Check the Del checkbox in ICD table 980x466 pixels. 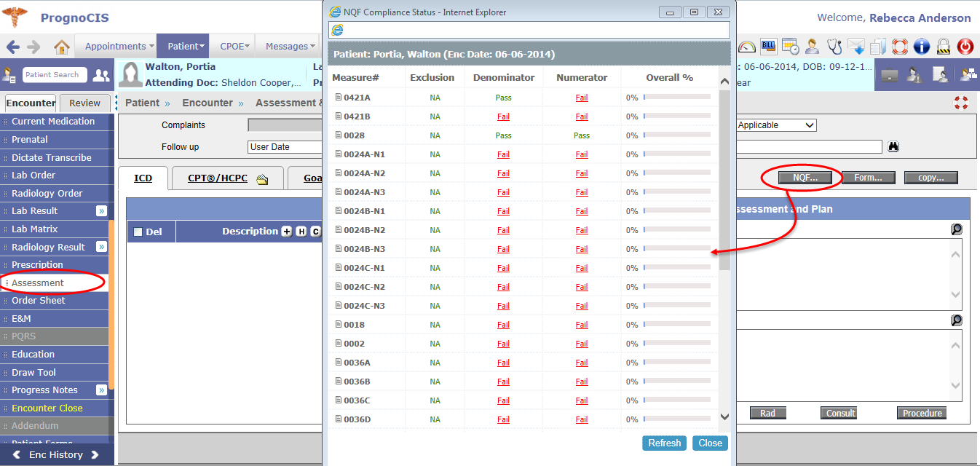click(x=138, y=232)
